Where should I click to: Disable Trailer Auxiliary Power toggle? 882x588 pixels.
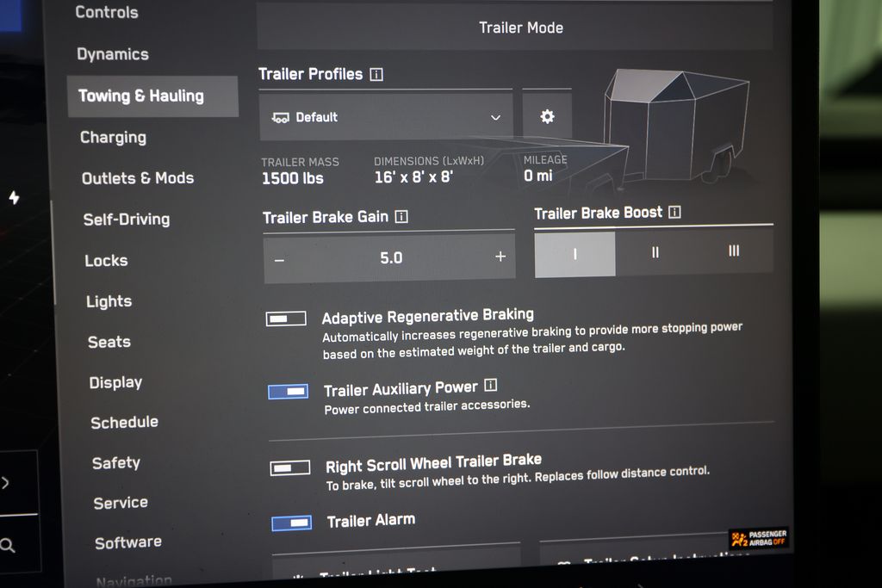[288, 391]
